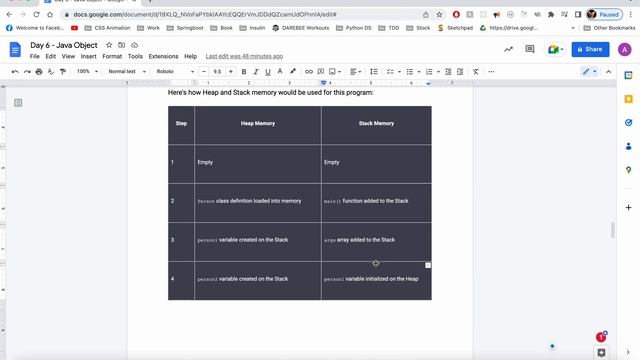Click the document title Day 6 - Java Object

click(x=64, y=45)
